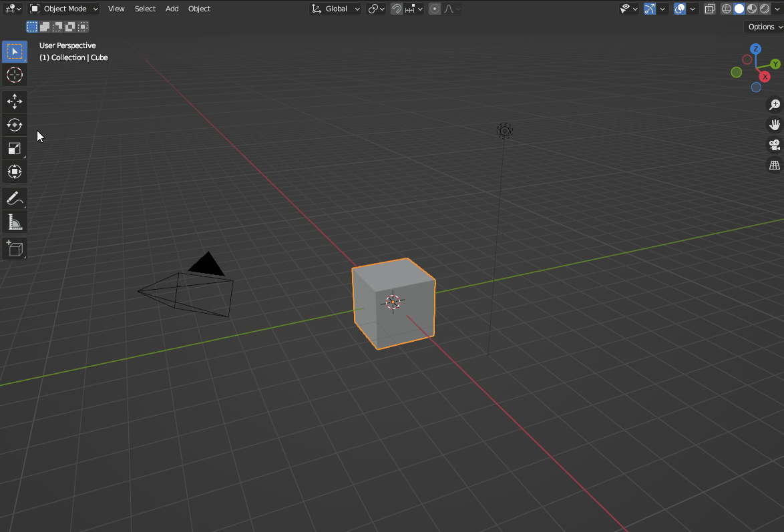Toggle snapping with the magnet icon
Screen dimensions: 784x532
397,9
